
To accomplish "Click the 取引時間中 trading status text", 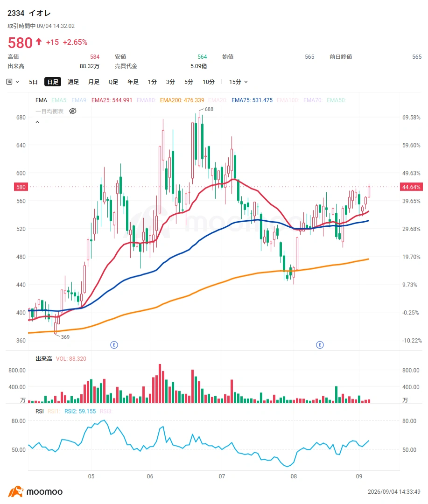I will [x=21, y=26].
